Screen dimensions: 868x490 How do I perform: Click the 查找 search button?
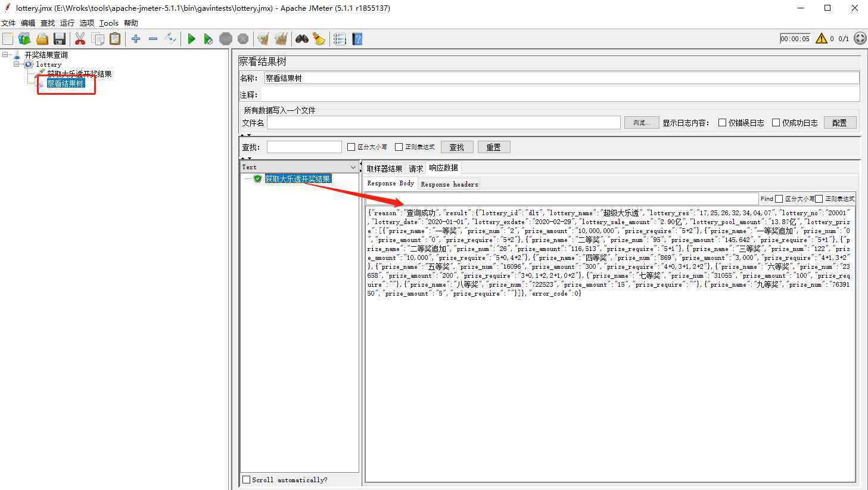457,147
